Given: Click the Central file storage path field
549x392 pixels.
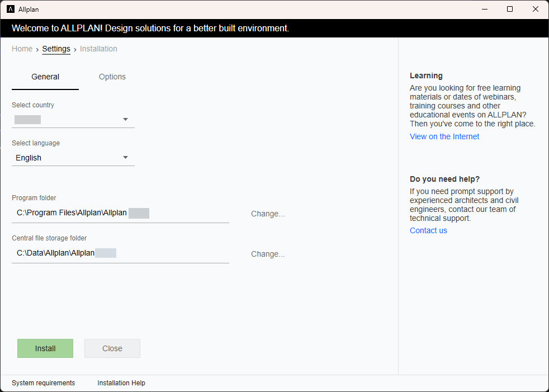Looking at the screenshot, I should click(120, 253).
